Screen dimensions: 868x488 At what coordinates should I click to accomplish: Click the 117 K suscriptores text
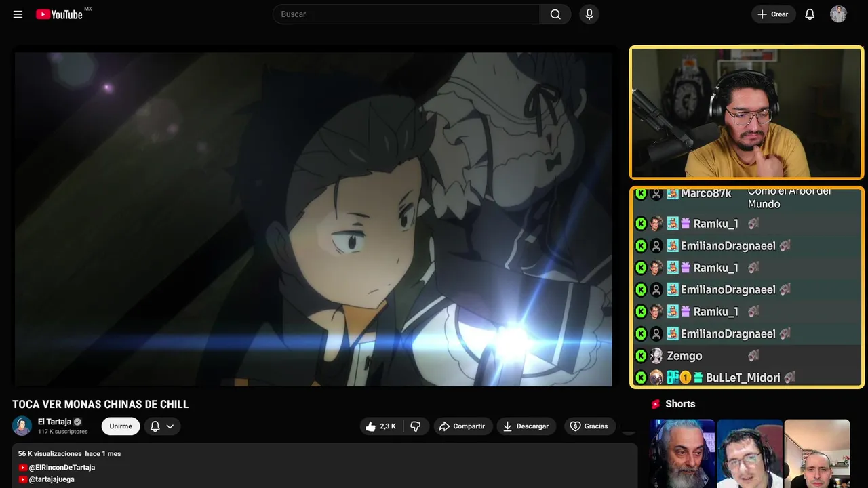tap(63, 432)
